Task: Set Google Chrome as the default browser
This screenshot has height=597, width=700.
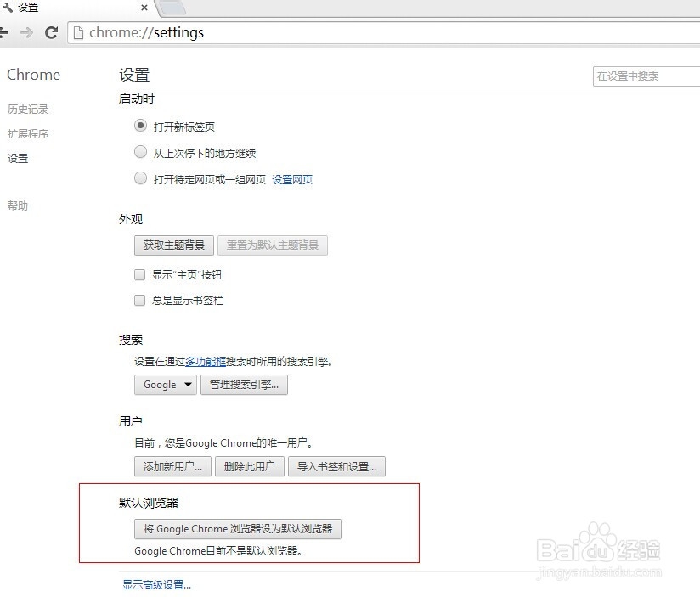Action: [x=238, y=529]
